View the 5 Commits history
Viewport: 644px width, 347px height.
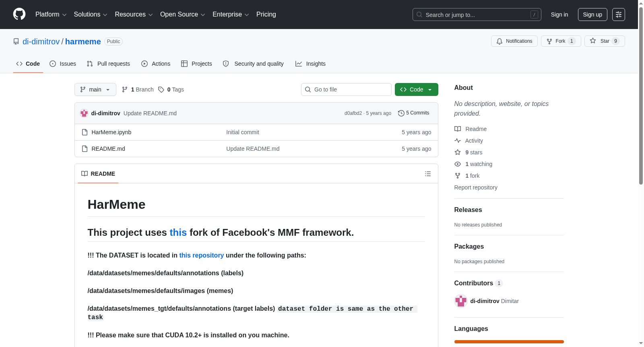pyautogui.click(x=413, y=113)
